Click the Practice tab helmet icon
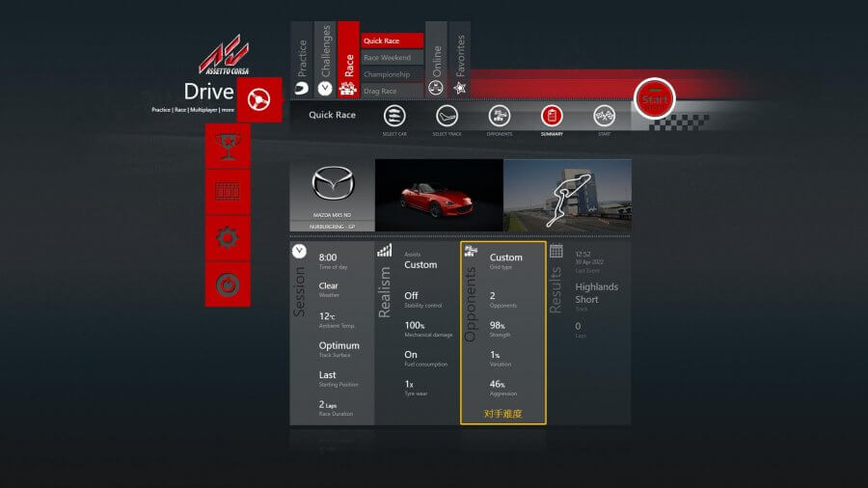 point(302,88)
